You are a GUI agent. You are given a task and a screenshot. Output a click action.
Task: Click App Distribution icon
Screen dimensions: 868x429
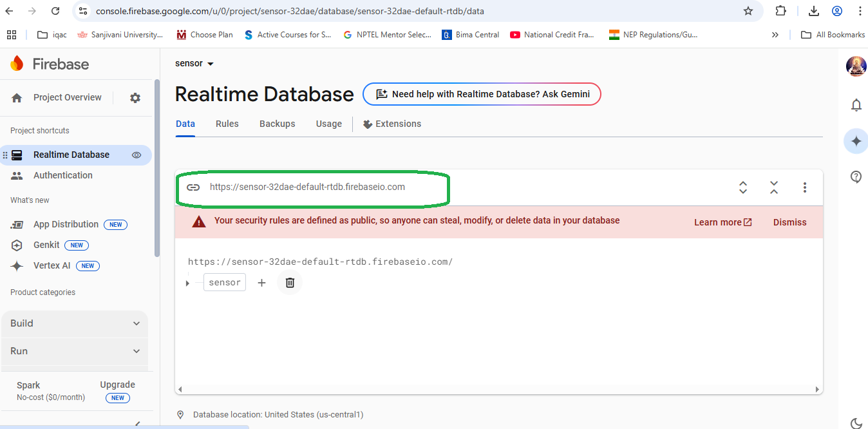[x=17, y=224]
